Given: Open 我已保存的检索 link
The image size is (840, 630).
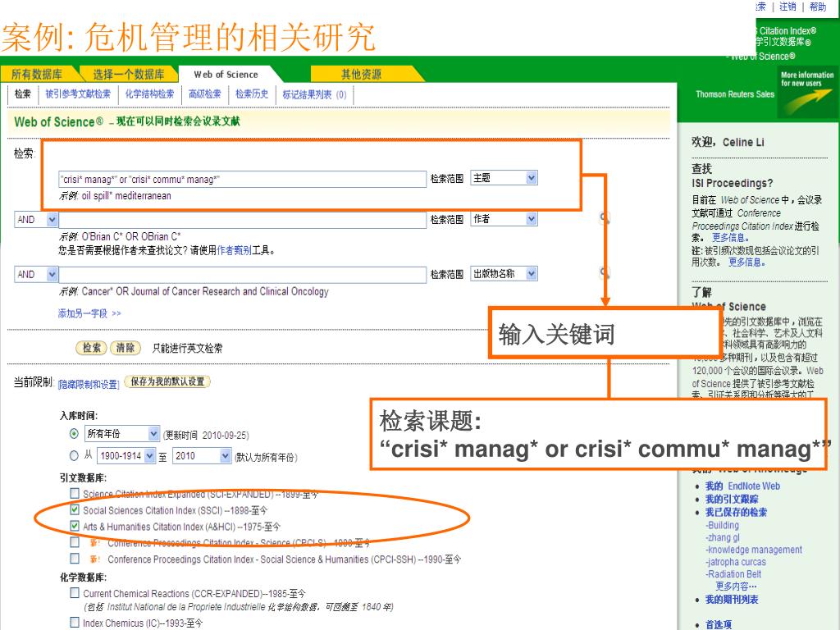Looking at the screenshot, I should click(x=736, y=512).
